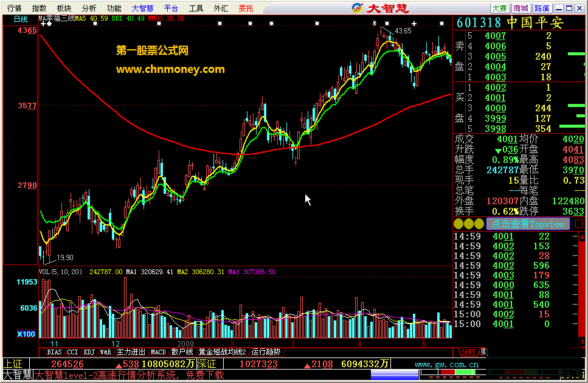Open the 外汇 menu
Screen dimensions: 588x383
pyautogui.click(x=221, y=8)
